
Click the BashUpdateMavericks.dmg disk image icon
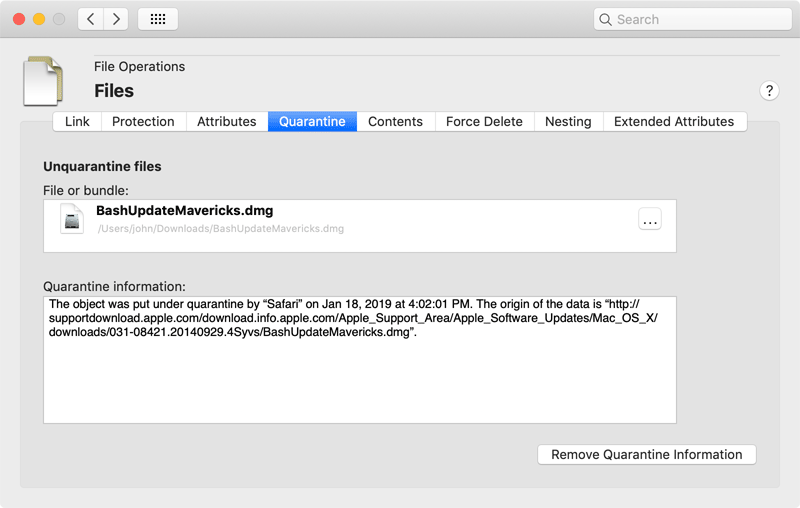click(x=72, y=219)
